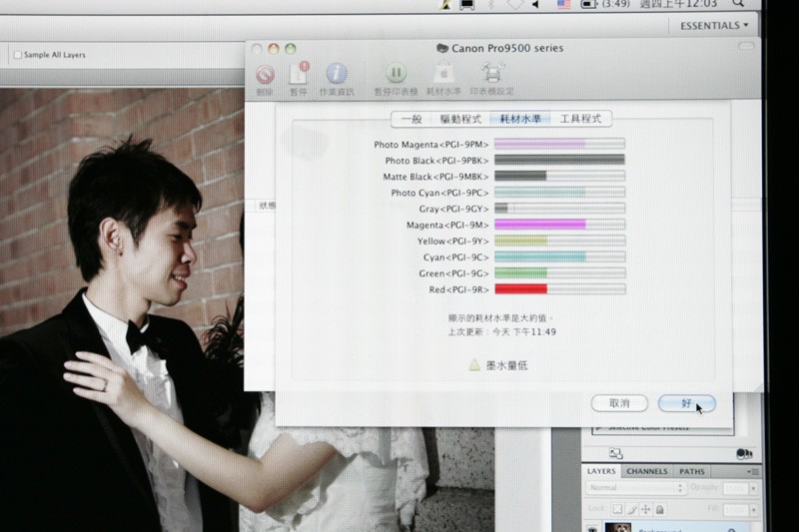The height and width of the screenshot is (532, 799).
Task: Click Photoshop's lock image pixels brush icon
Action: pos(632,509)
